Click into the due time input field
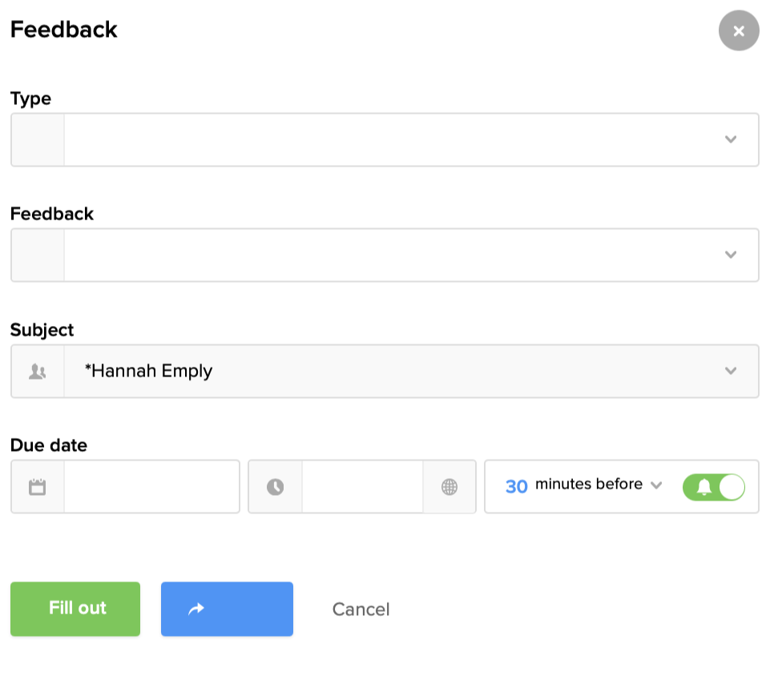This screenshot has height=700, width=774. [x=361, y=487]
